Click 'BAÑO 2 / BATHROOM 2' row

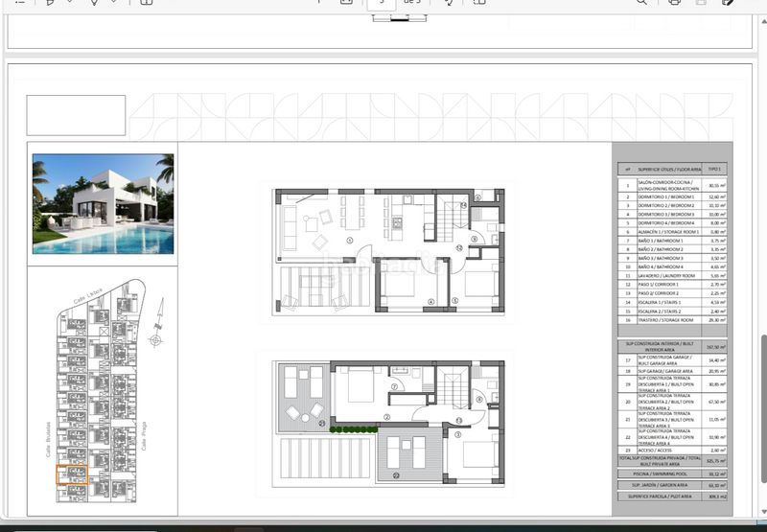pyautogui.click(x=672, y=250)
